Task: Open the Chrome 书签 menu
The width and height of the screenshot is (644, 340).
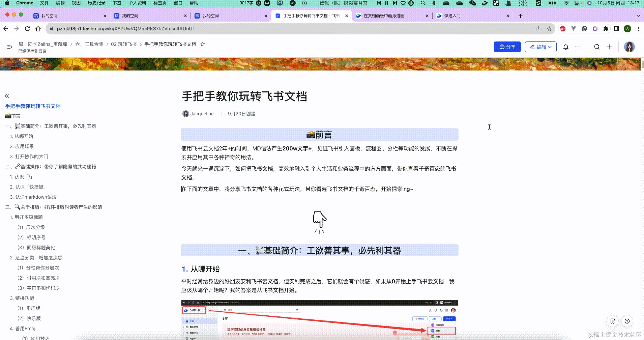Action: click(x=117, y=3)
